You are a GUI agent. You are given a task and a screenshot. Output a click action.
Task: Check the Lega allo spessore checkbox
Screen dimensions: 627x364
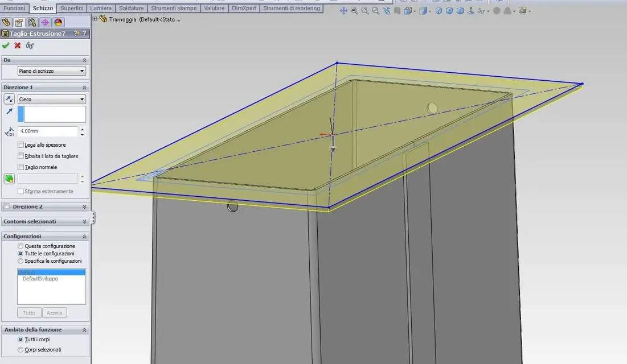21,144
